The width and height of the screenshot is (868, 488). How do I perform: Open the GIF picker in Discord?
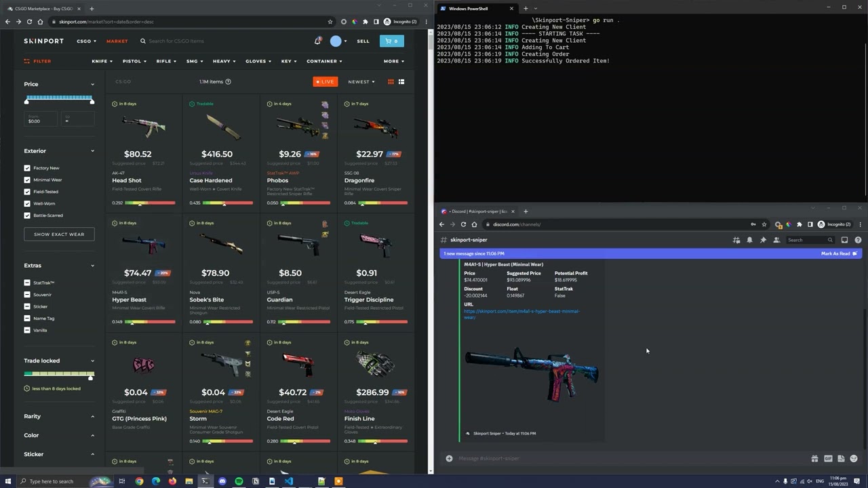pos(828,458)
